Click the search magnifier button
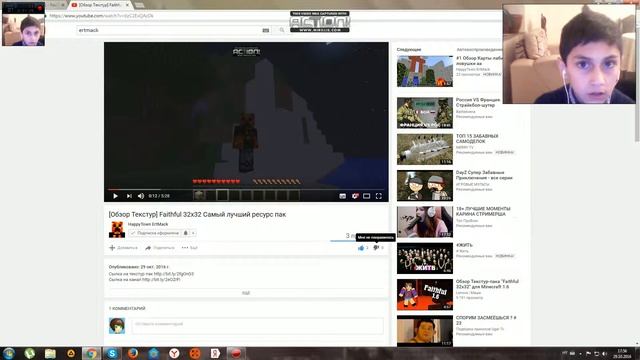Screen dimensions: 640x360 pos(282,30)
